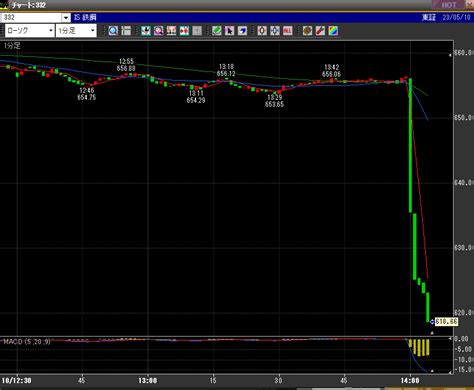
Task: Click the 640.0 price axis label
Action: click(x=464, y=183)
